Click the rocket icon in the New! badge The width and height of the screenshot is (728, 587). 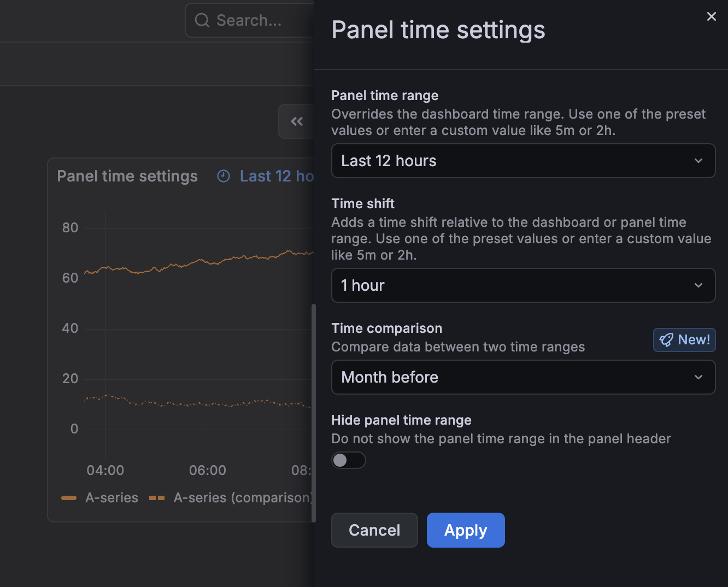click(x=666, y=339)
